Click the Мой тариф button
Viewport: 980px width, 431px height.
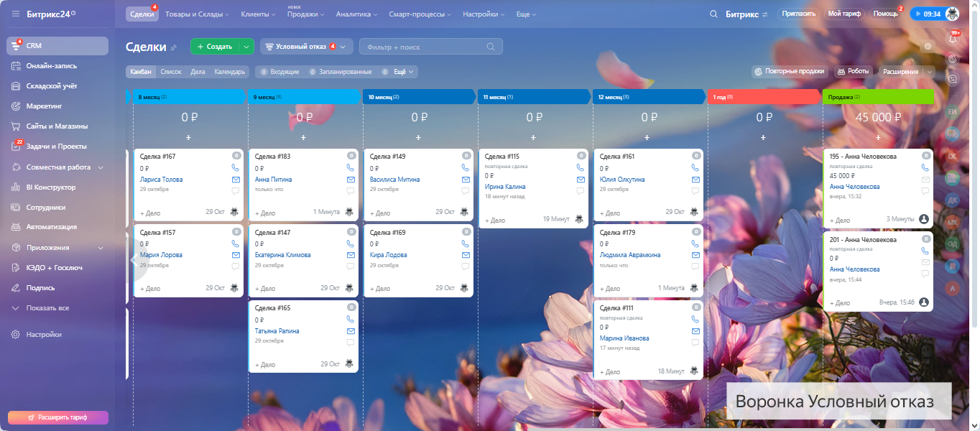click(845, 14)
